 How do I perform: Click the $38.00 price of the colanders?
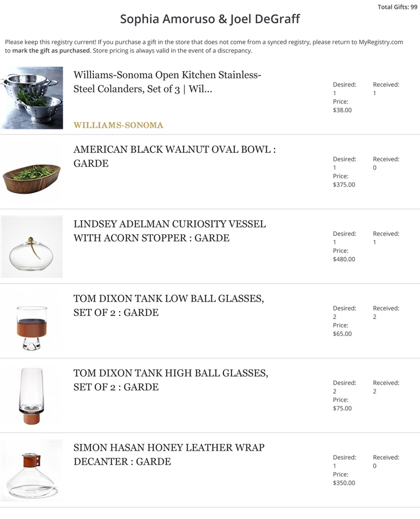pyautogui.click(x=342, y=110)
